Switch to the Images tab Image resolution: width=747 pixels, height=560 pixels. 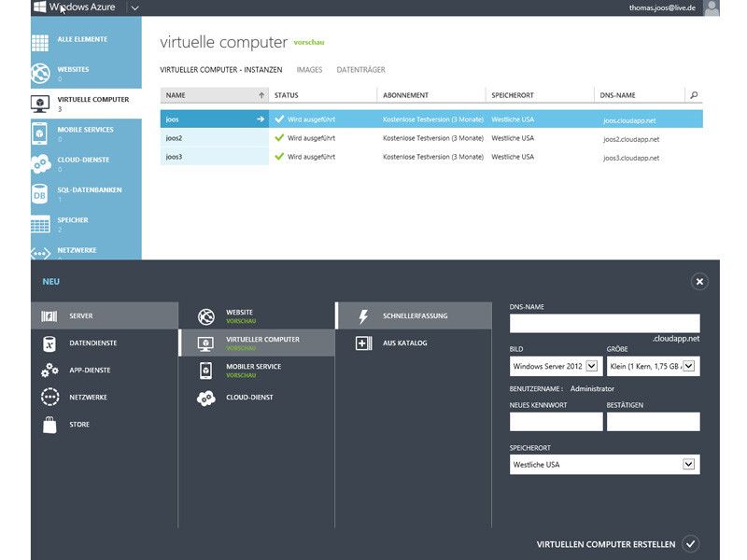click(x=309, y=69)
